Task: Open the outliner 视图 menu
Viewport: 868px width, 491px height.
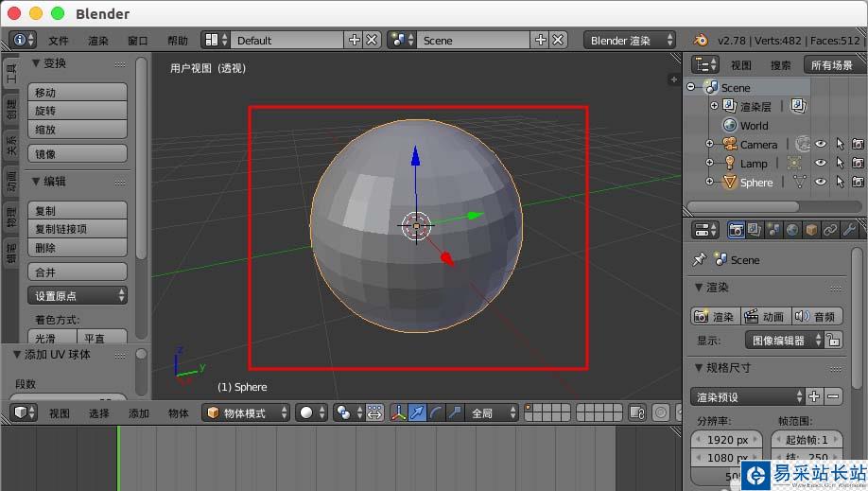Action: 741,65
